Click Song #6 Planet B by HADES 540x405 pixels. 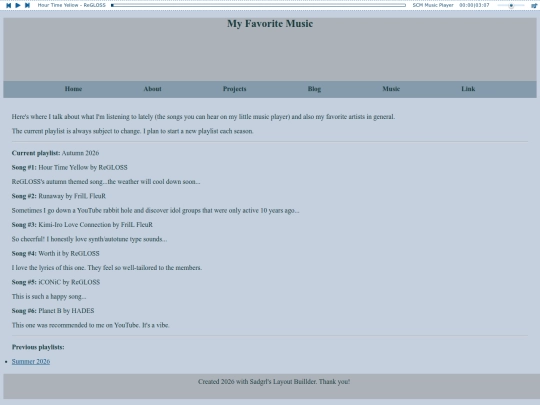(53, 311)
